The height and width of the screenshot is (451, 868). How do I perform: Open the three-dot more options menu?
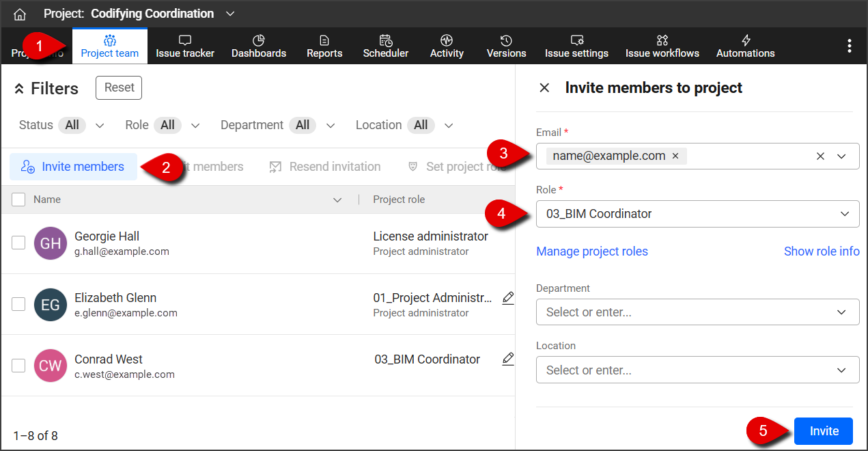point(849,46)
